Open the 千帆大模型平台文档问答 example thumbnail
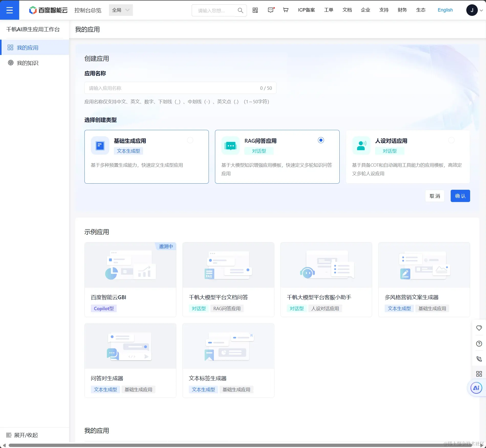486x448 pixels. tap(228, 265)
